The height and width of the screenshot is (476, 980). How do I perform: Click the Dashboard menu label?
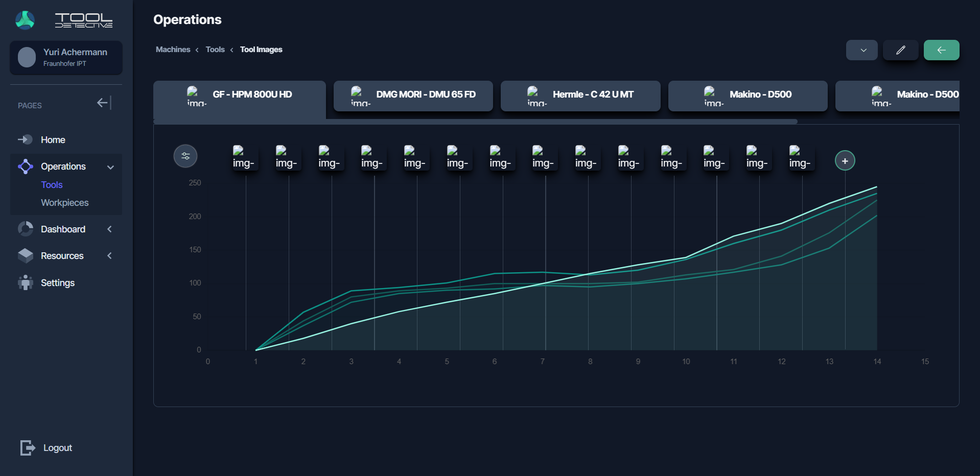click(x=63, y=229)
